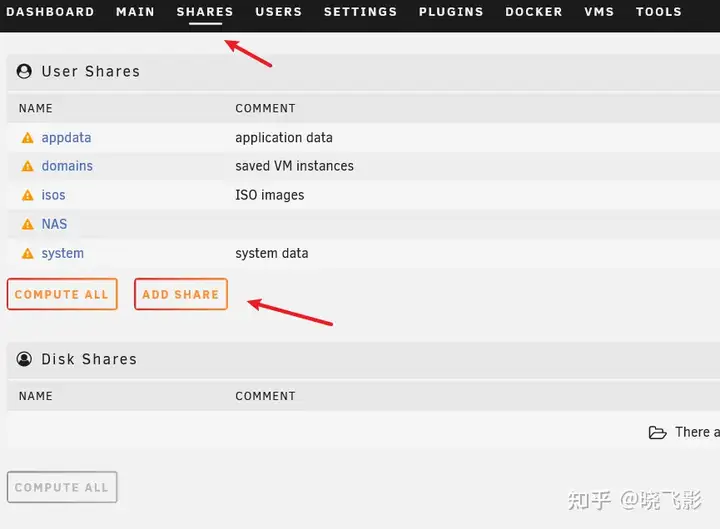Click the warning icon next to domains
This screenshot has width=720, height=529.
[28, 166]
